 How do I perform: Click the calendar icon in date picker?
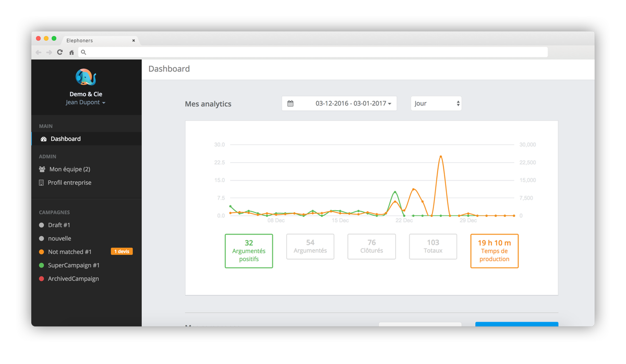[x=291, y=103]
